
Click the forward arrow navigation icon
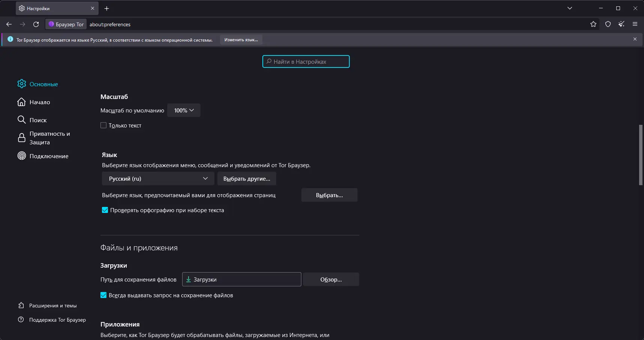pos(22,24)
